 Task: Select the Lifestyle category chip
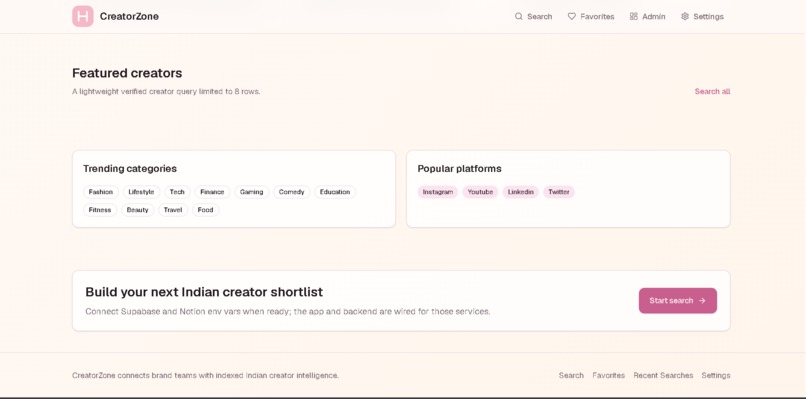pos(141,192)
